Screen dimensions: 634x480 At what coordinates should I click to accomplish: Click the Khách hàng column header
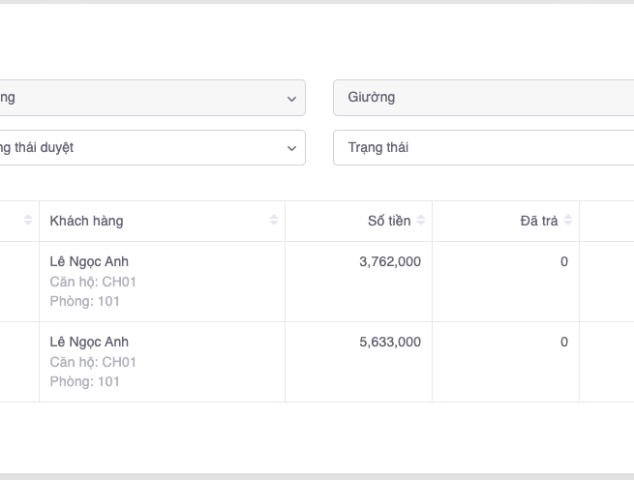point(87,221)
